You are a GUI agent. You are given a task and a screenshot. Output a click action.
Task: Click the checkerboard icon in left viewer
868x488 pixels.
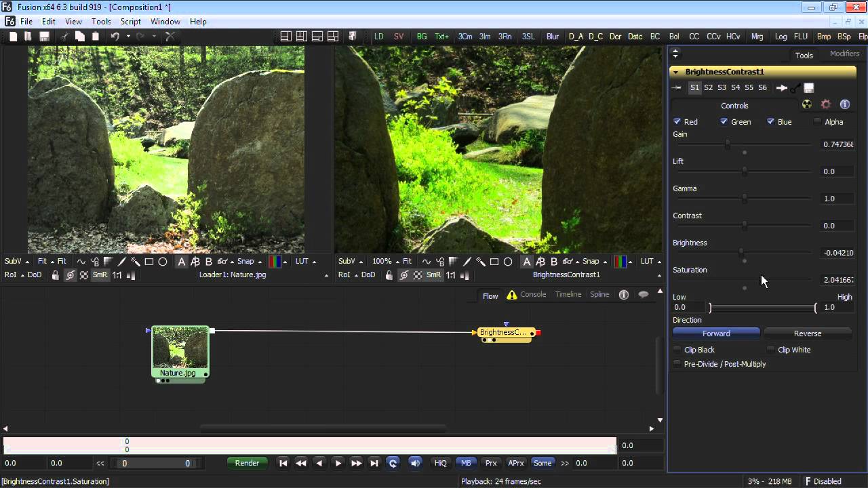tap(84, 275)
